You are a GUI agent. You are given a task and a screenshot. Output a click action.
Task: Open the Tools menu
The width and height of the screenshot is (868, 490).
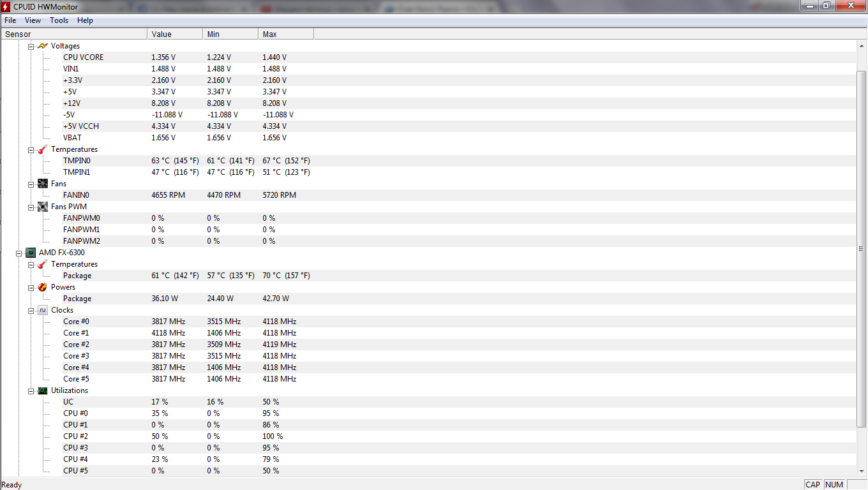[59, 20]
